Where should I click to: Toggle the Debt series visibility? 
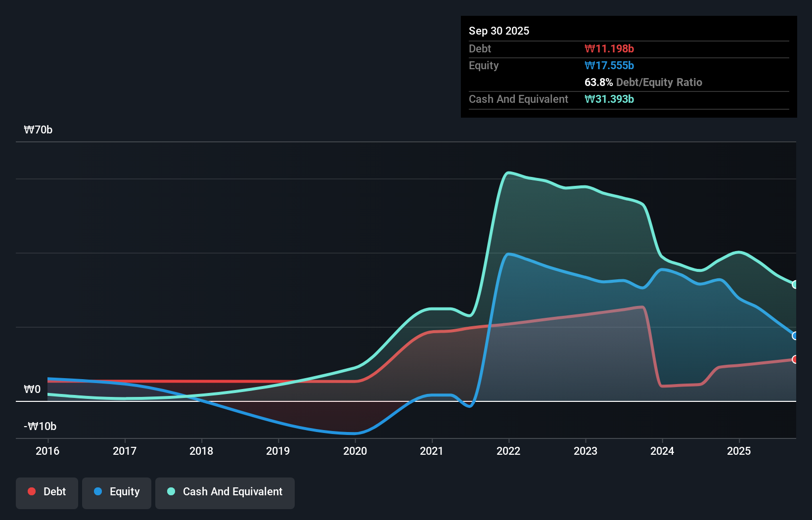click(46, 491)
